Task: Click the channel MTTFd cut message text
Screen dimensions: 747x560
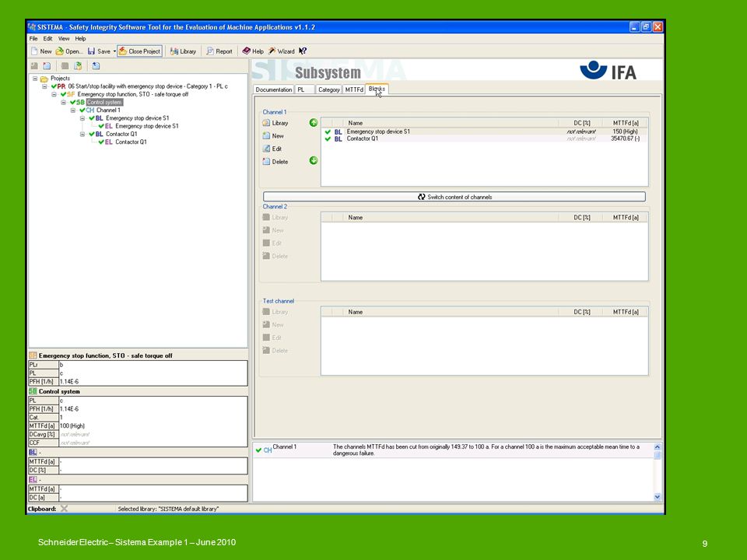Action: 486,450
